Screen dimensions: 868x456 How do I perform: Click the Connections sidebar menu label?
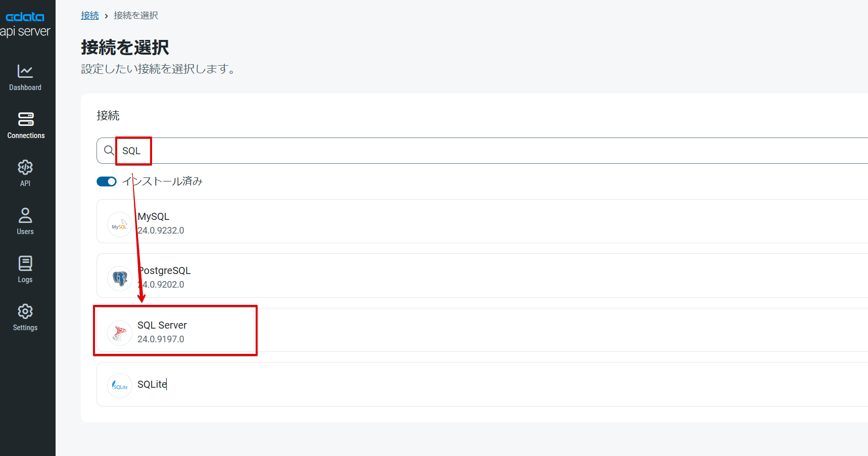coord(26,135)
